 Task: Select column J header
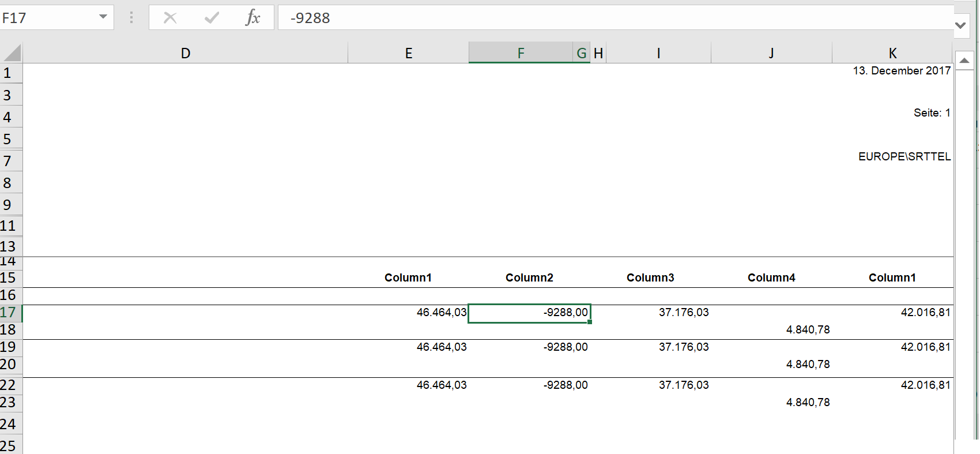771,54
